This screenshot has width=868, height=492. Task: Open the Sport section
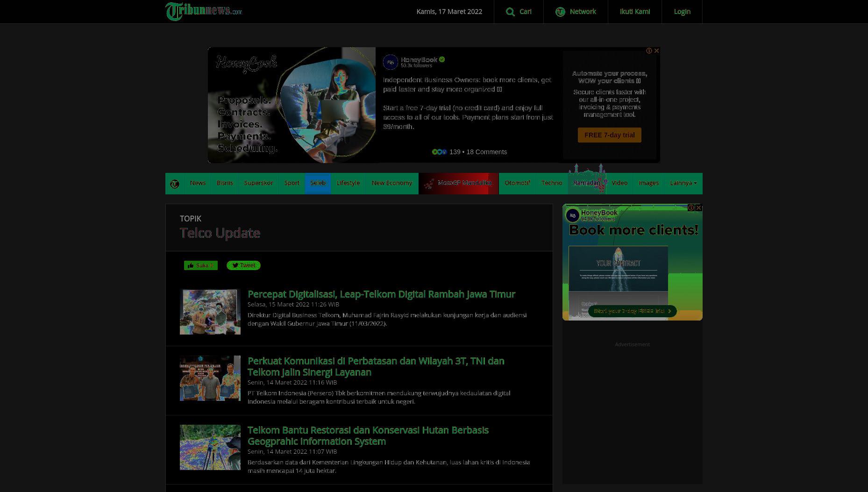292,183
